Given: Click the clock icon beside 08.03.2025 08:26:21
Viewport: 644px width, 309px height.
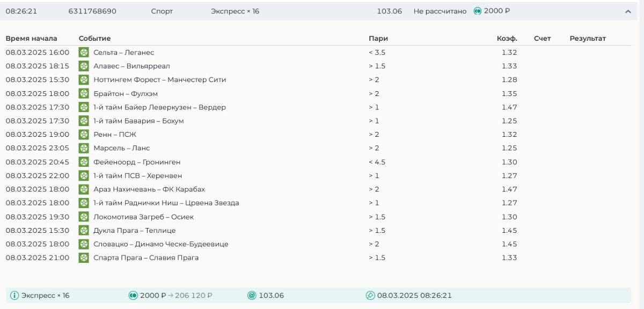Looking at the screenshot, I should [x=370, y=296].
